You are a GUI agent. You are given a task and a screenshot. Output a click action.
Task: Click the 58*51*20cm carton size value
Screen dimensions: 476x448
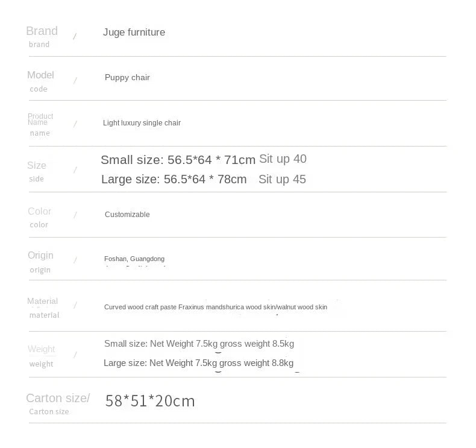click(x=150, y=401)
